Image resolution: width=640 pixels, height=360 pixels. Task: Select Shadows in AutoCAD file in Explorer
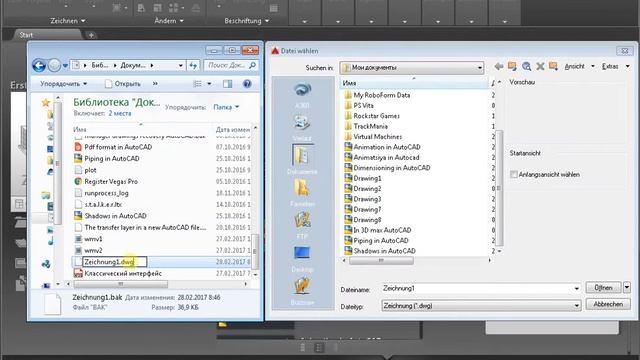(x=115, y=216)
